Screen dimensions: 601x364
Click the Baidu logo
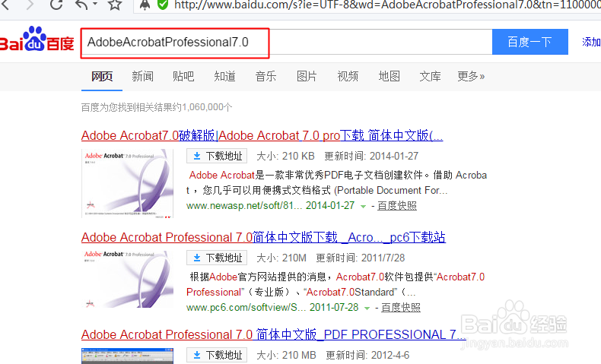click(x=37, y=39)
